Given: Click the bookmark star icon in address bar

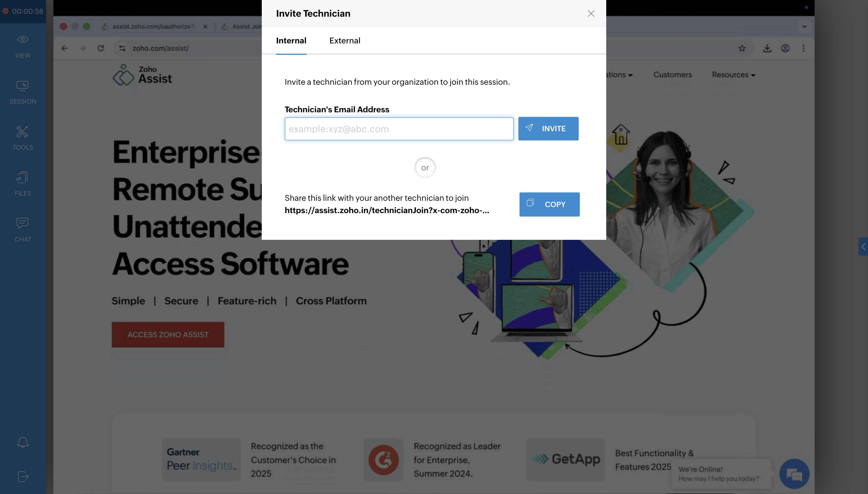Looking at the screenshot, I should (x=742, y=48).
